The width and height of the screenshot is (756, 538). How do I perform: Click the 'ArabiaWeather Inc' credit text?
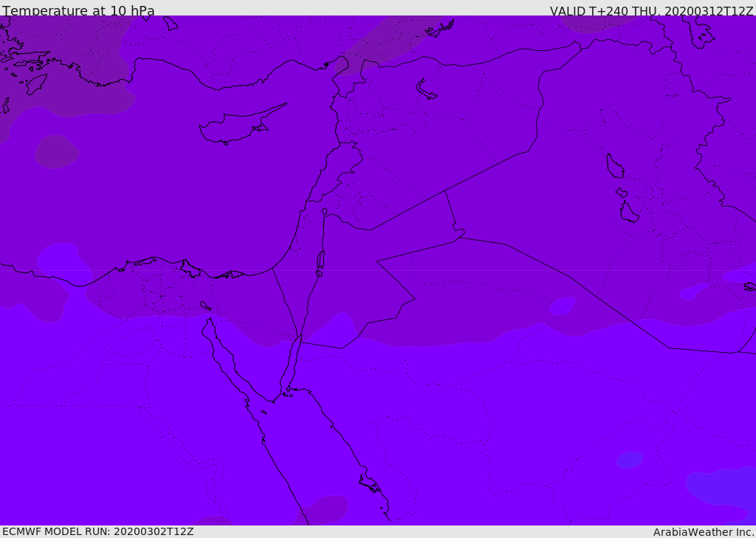click(x=703, y=532)
